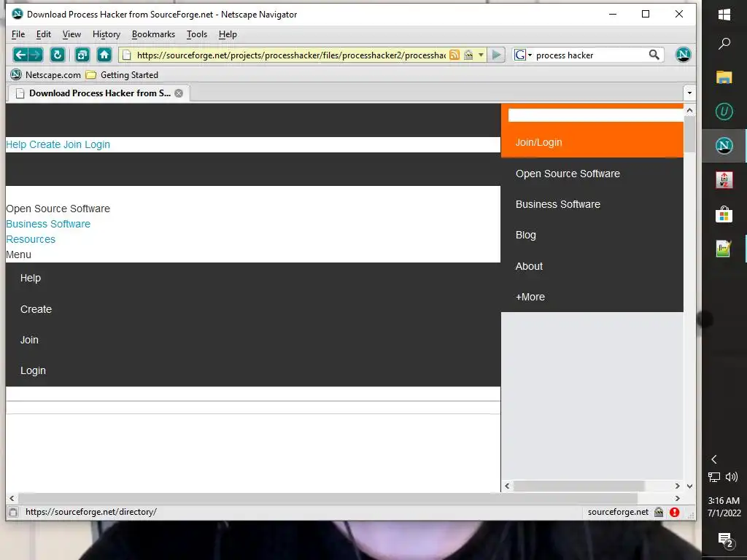
Task: Open the notification center icon
Action: [x=725, y=540]
